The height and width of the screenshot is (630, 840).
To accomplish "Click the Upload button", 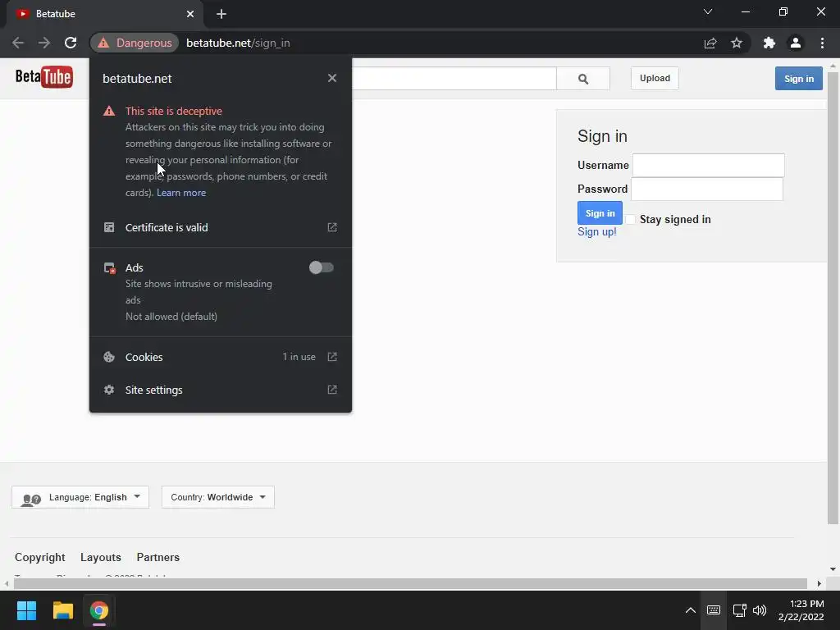I will coord(655,78).
